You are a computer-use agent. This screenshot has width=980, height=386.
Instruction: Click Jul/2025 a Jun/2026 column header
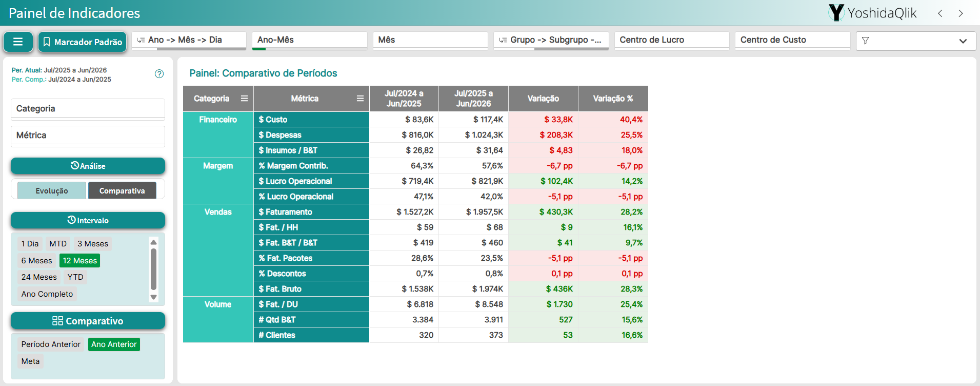(x=473, y=99)
